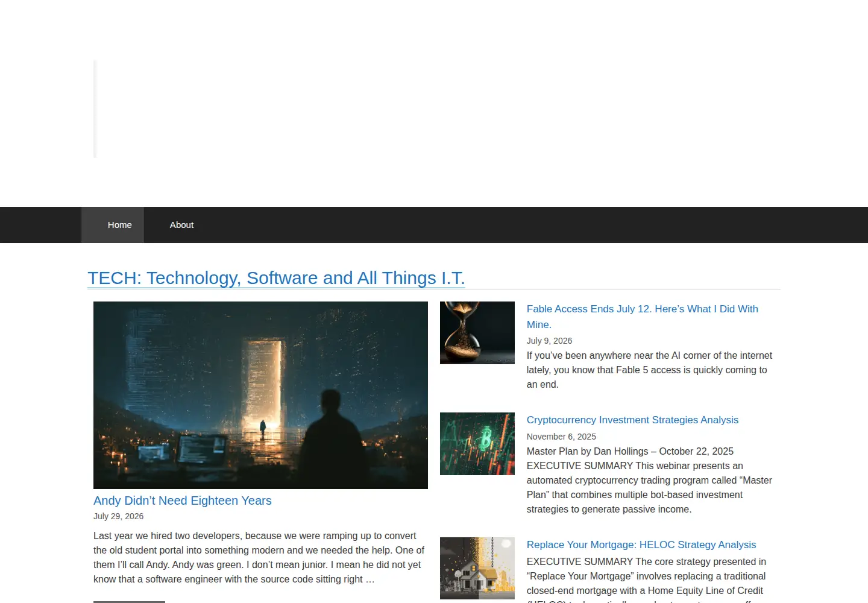Click the featured dark room doorway image
Viewport: 868px width, 603px height.
click(260, 395)
